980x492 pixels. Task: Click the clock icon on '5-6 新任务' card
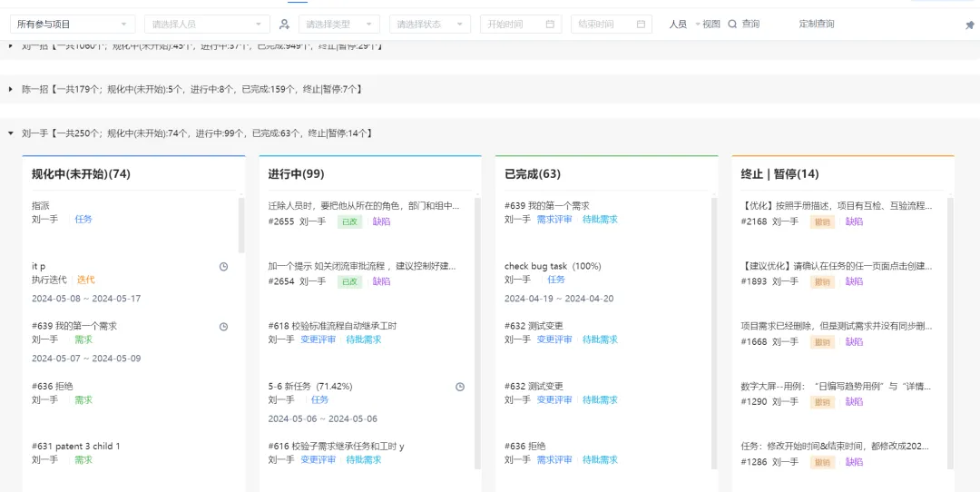[460, 387]
